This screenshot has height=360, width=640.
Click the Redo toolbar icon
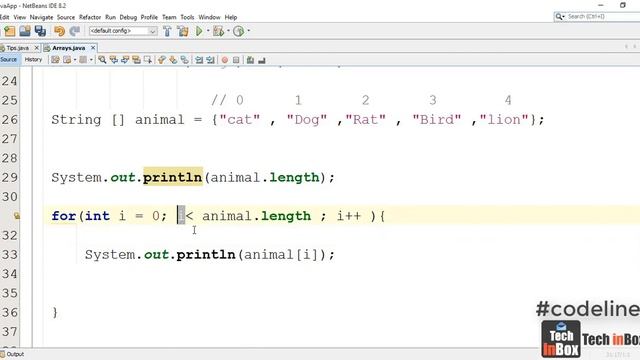(x=75, y=31)
